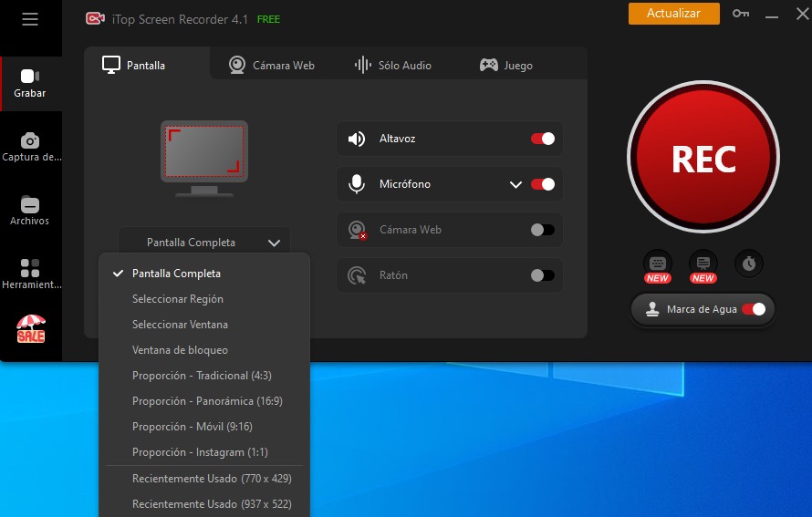Screen dimensions: 812x517
Task: Click the iTop Screen Recorder logo
Action: click(95, 19)
